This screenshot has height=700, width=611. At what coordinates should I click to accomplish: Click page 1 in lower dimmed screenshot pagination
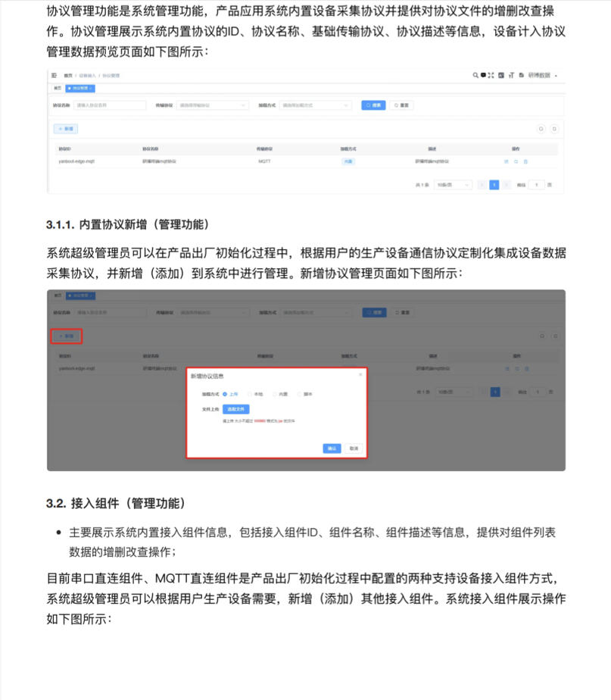[x=495, y=392]
